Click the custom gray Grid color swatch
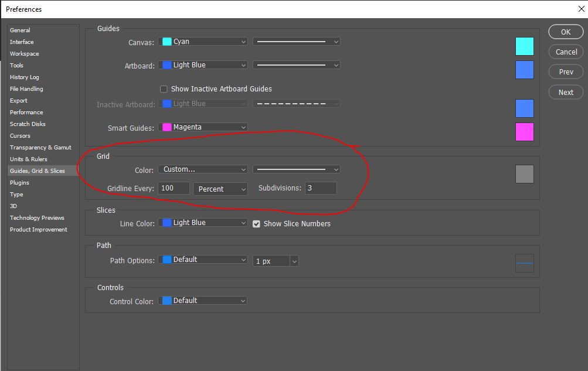 coord(524,173)
